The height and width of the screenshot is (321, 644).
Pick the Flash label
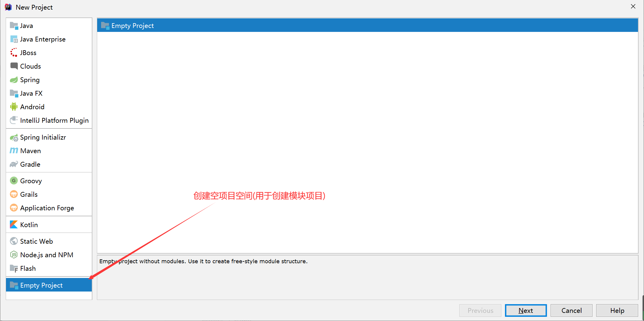[x=28, y=269]
